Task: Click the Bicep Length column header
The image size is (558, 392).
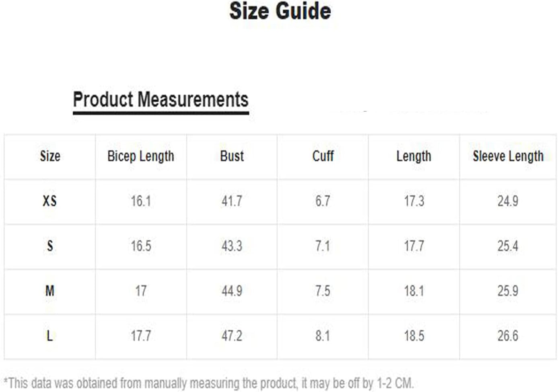Action: pyautogui.click(x=141, y=156)
